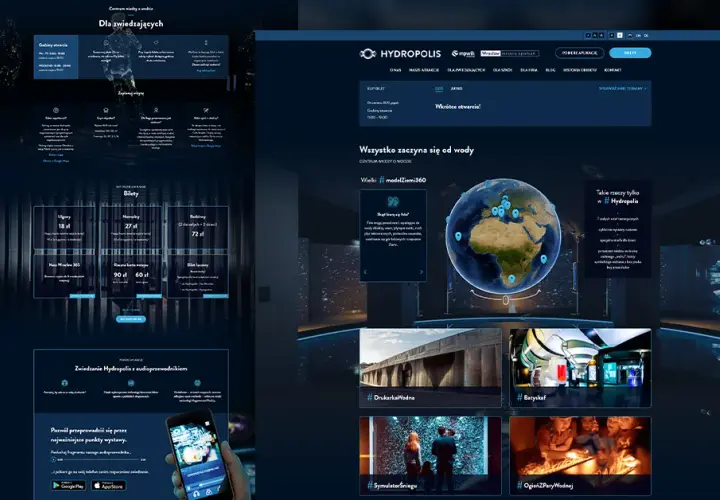Select the smallest font size A icon
Screen dimensions: 720x500
[x=588, y=35]
